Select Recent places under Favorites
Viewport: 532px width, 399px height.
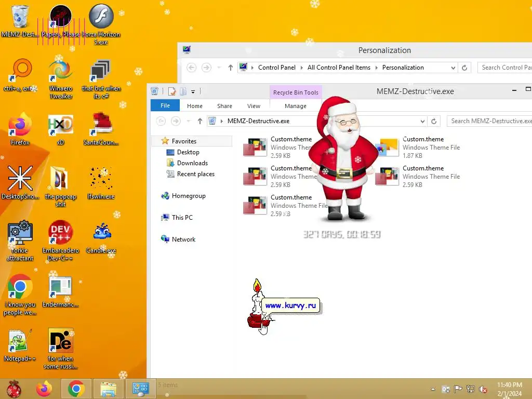195,174
